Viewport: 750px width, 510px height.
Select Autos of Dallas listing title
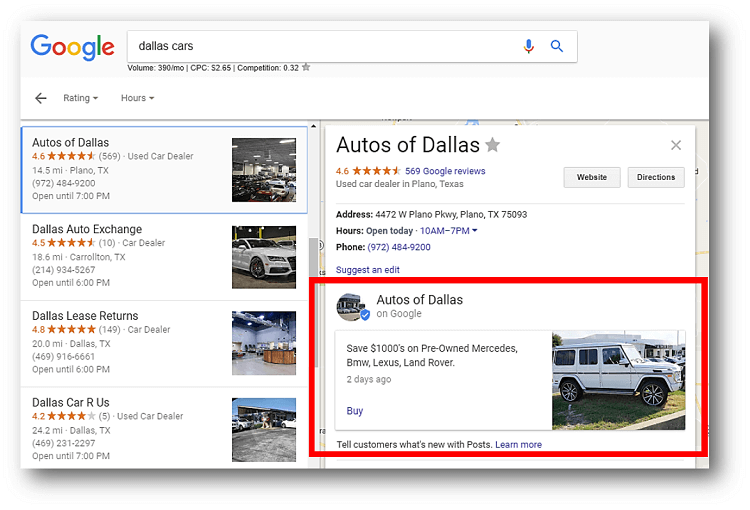tap(70, 143)
